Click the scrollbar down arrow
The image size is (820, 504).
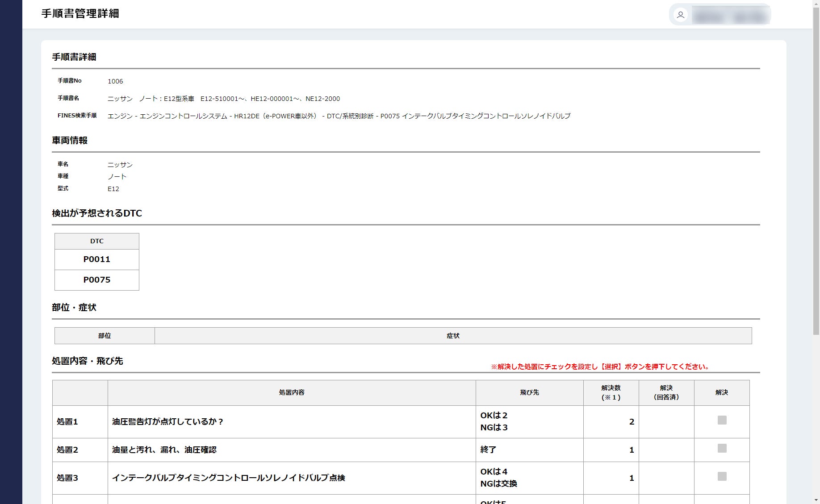tap(816, 500)
